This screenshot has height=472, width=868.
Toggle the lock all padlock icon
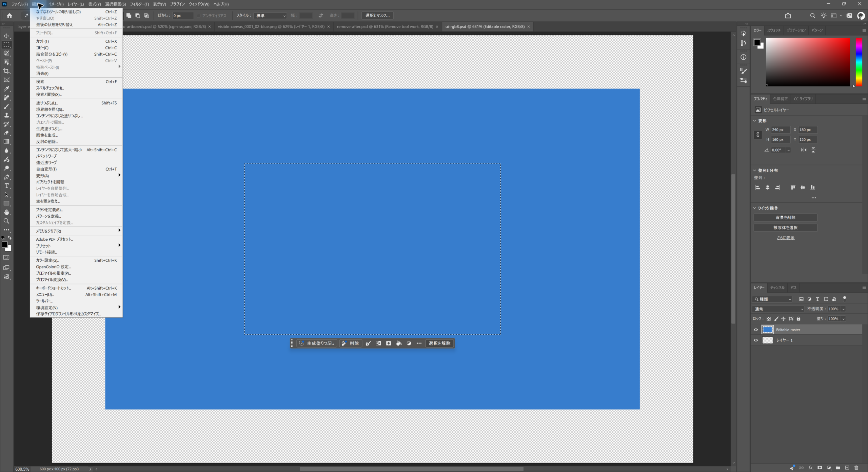(798, 319)
